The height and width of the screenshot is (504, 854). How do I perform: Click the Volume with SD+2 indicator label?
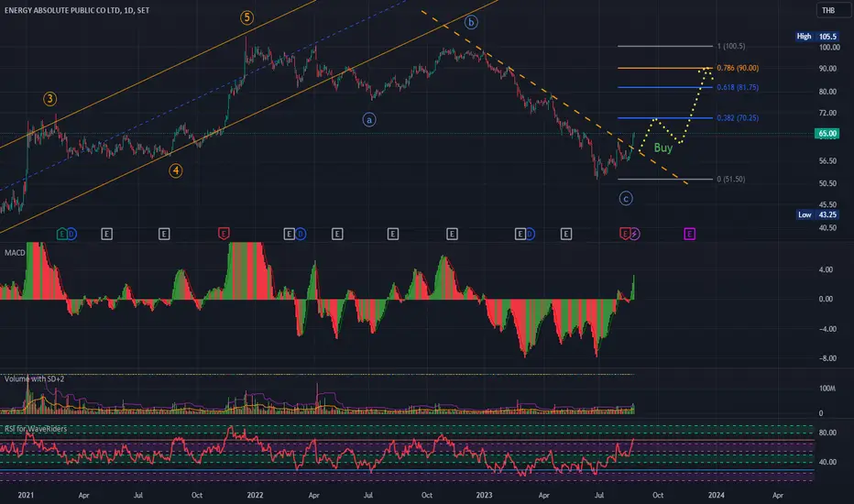34,378
